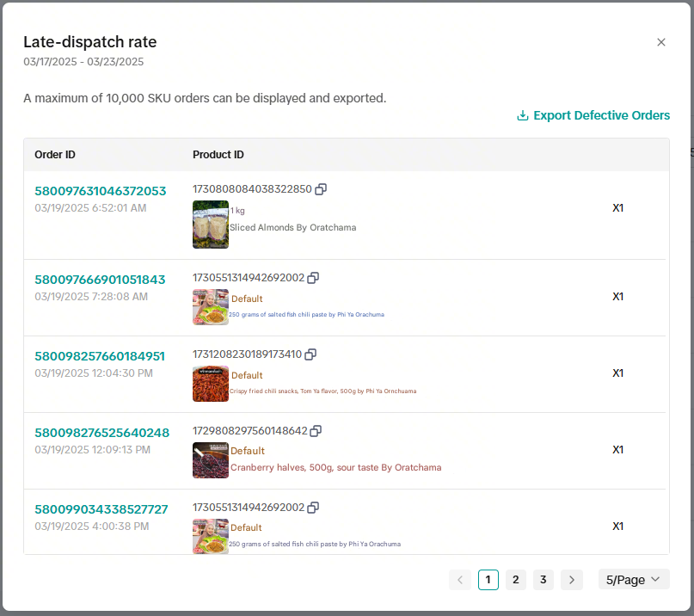Image resolution: width=694 pixels, height=616 pixels.
Task: Expand the 5/Page size dropdown
Action: (x=633, y=580)
